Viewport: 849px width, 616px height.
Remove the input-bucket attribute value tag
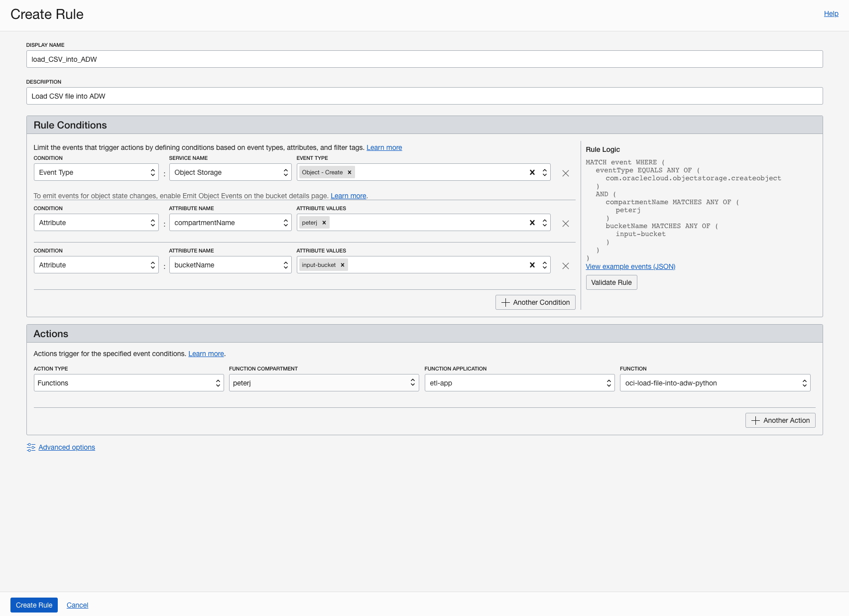(x=343, y=265)
